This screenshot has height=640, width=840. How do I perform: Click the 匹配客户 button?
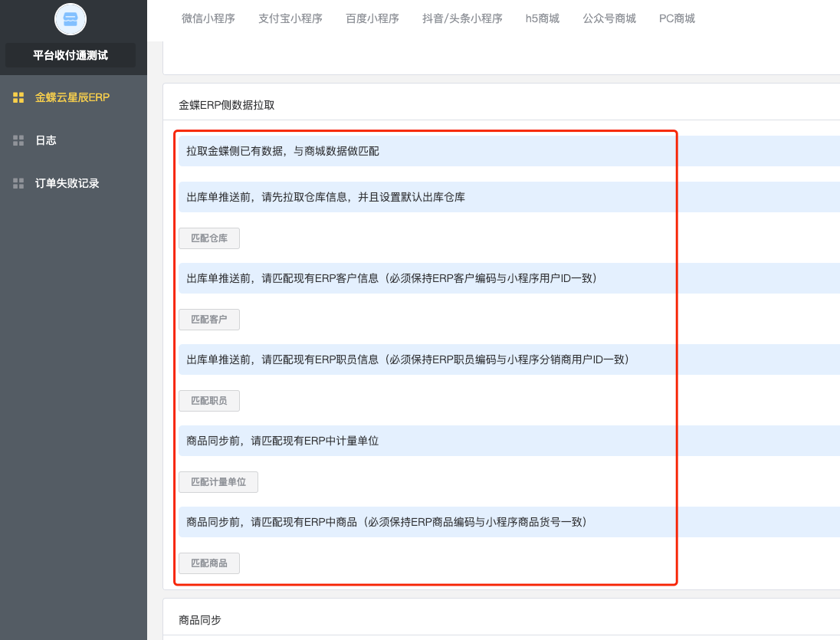pos(209,320)
